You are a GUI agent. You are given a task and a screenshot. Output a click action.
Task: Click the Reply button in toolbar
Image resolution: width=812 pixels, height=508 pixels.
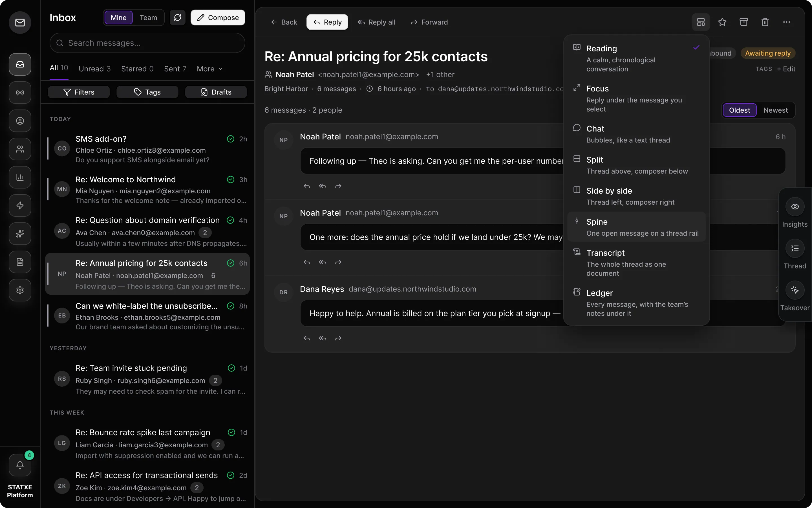coord(327,22)
